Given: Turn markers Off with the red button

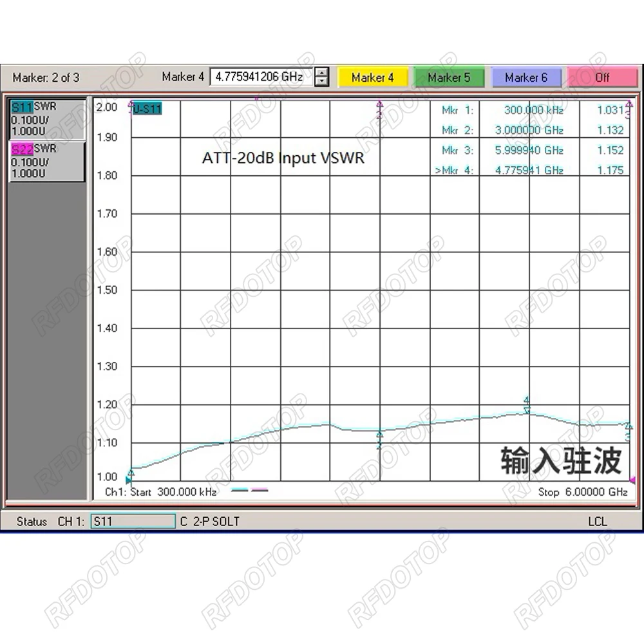Looking at the screenshot, I should click(603, 77).
